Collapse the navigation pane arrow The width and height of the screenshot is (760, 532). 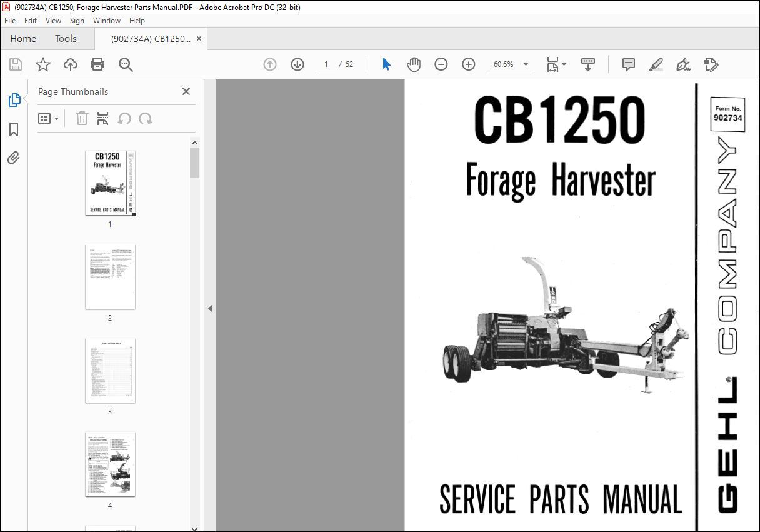pos(210,309)
